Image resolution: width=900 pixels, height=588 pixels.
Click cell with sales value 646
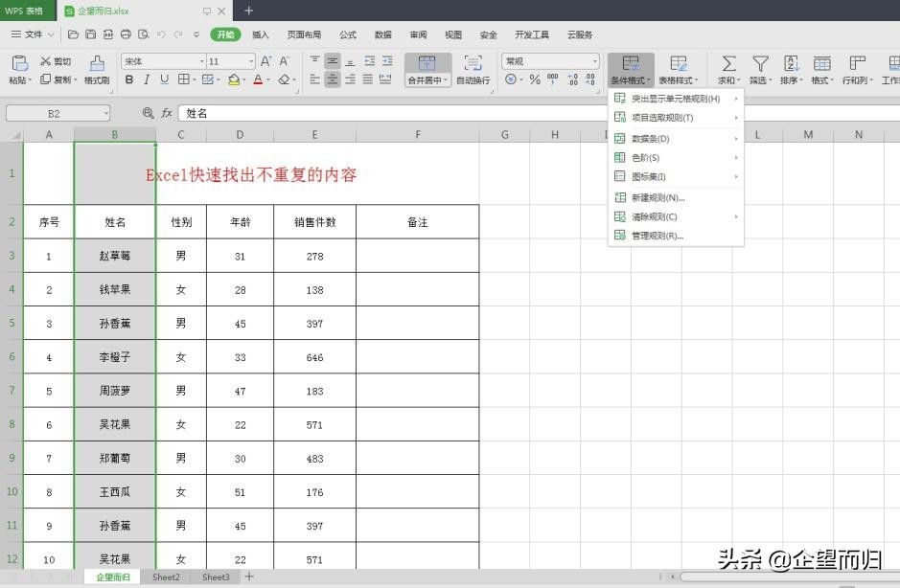(314, 357)
